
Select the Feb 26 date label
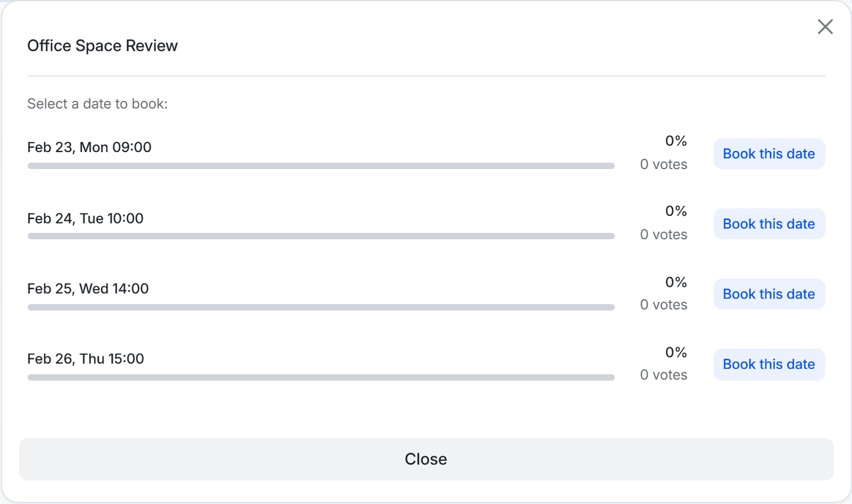(85, 358)
